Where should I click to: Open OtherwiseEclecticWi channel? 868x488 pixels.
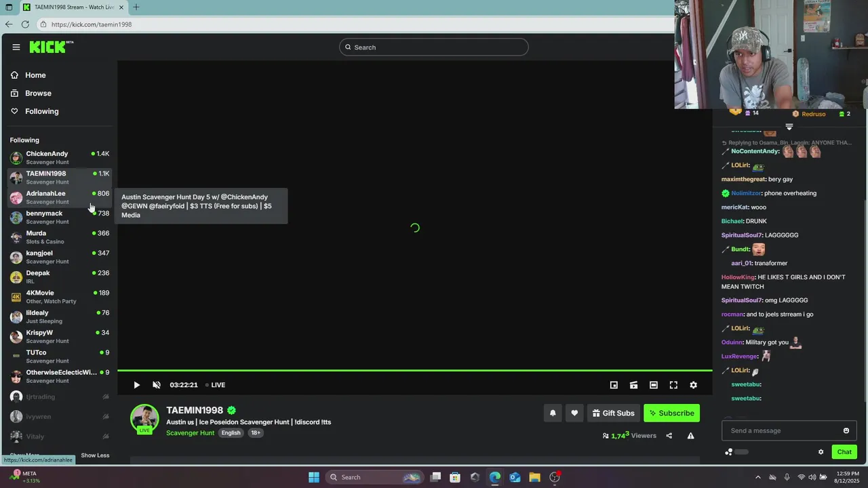(x=60, y=376)
